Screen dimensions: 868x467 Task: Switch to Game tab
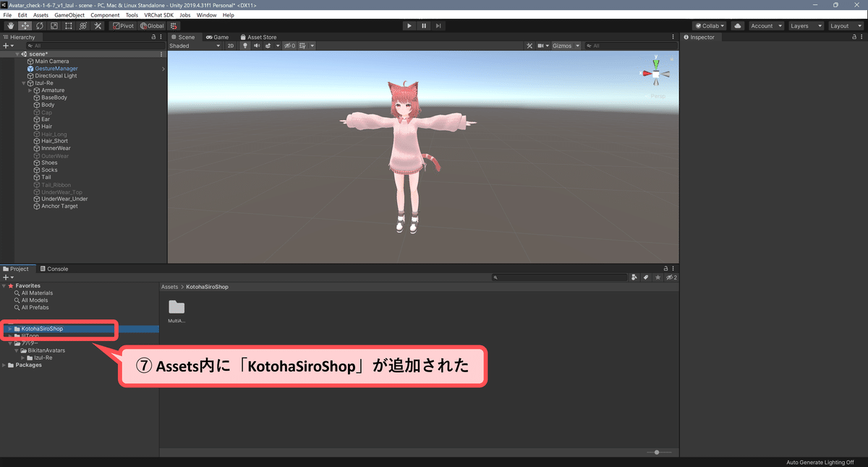point(217,37)
